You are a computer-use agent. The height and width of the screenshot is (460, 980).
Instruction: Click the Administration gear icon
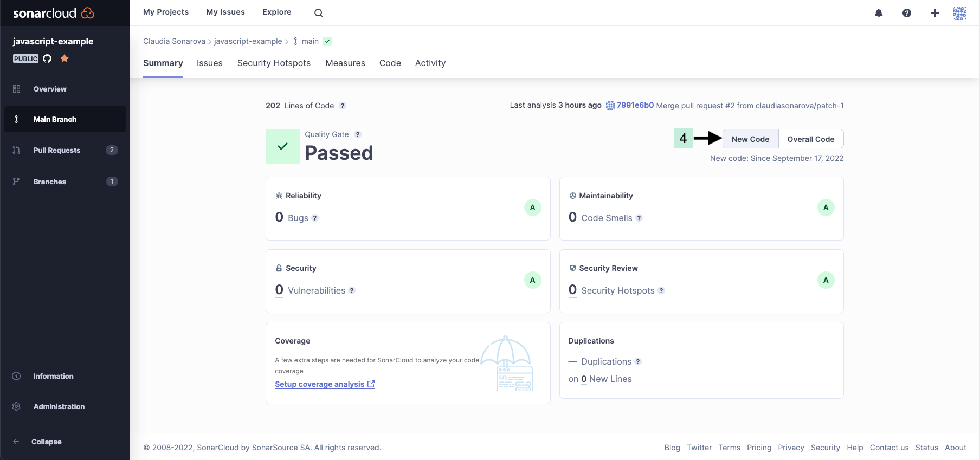[16, 406]
